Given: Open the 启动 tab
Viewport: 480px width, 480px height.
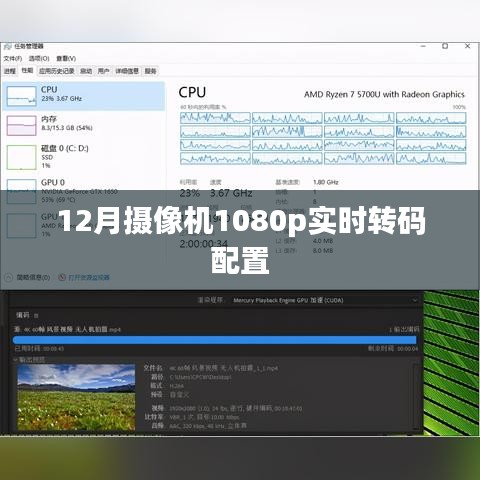Looking at the screenshot, I should 86,71.
